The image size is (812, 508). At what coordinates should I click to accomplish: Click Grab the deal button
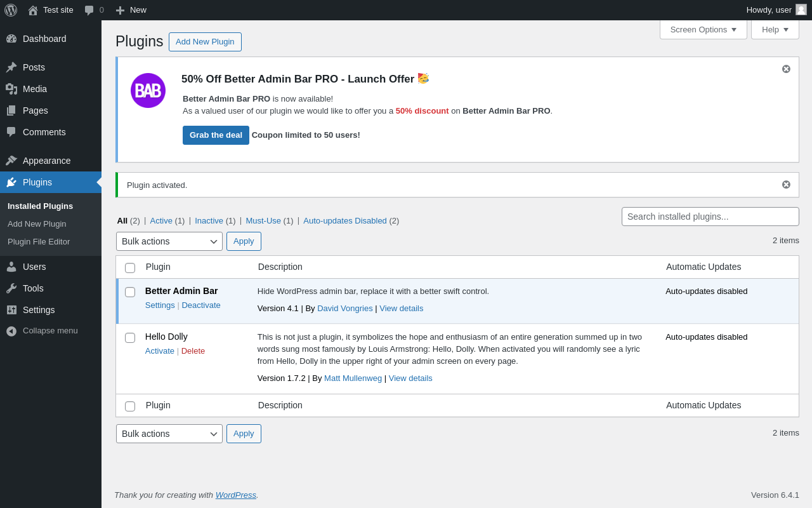216,135
